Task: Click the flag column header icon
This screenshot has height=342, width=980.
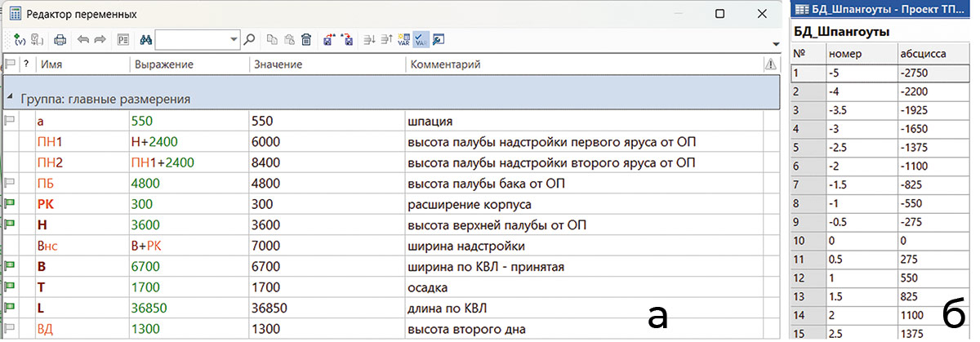Action: click(10, 64)
